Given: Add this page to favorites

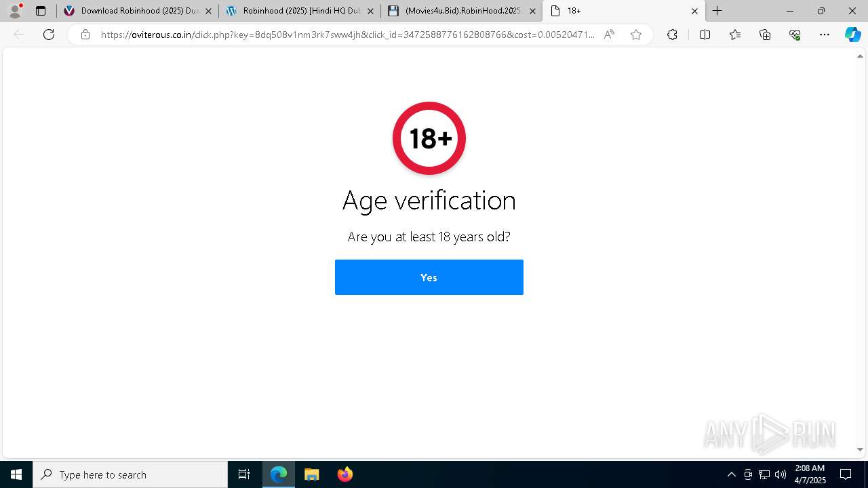Looking at the screenshot, I should click(x=636, y=35).
